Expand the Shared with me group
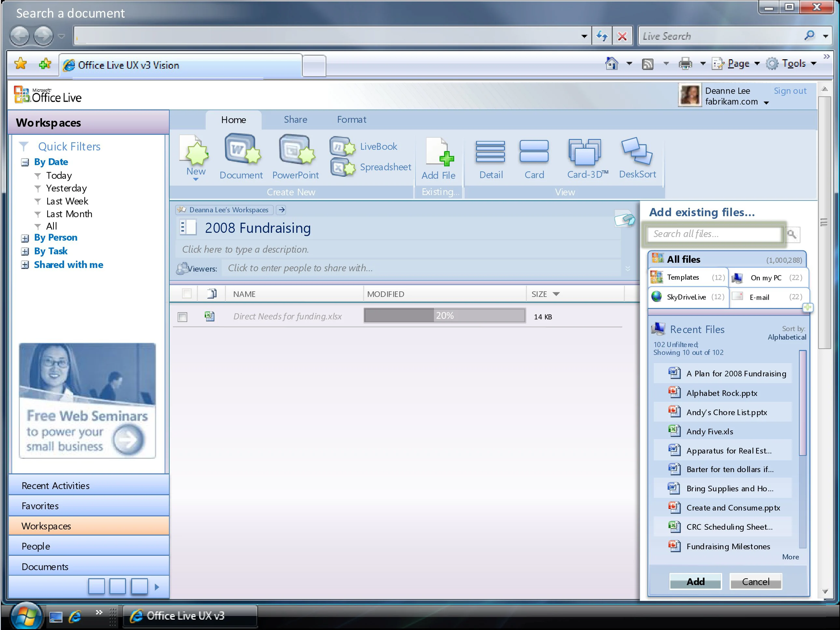840x630 pixels. (x=25, y=265)
